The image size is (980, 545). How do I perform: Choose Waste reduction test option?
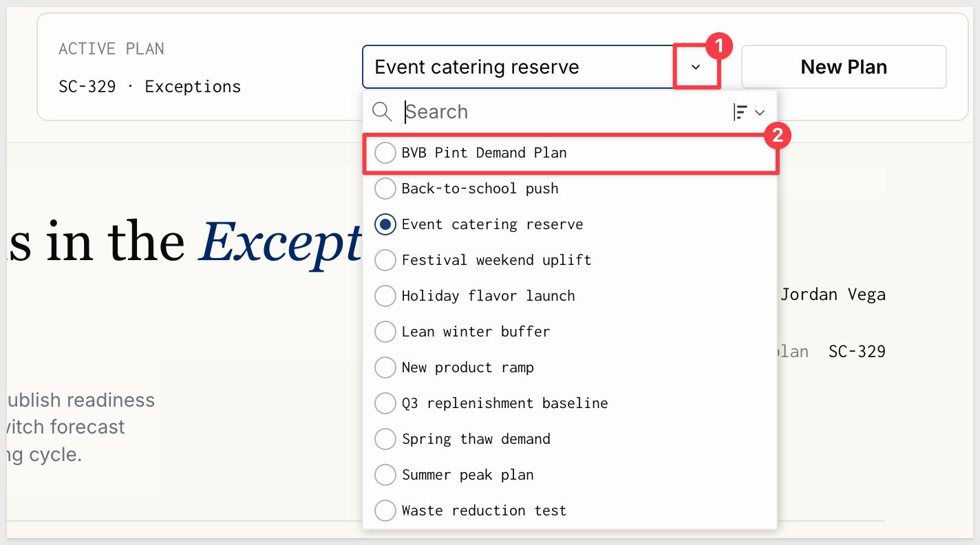(x=570, y=511)
